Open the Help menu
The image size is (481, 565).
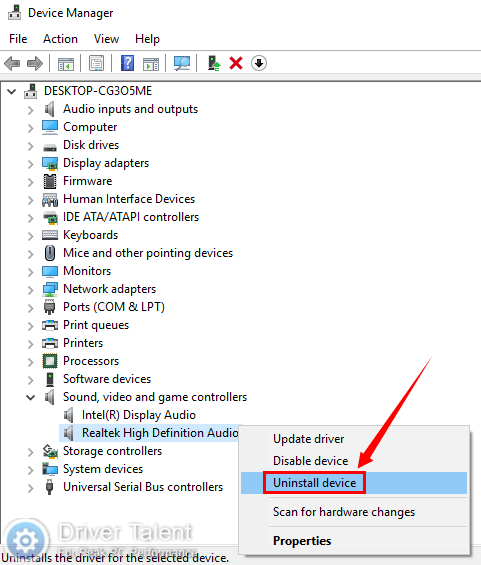coord(147,39)
